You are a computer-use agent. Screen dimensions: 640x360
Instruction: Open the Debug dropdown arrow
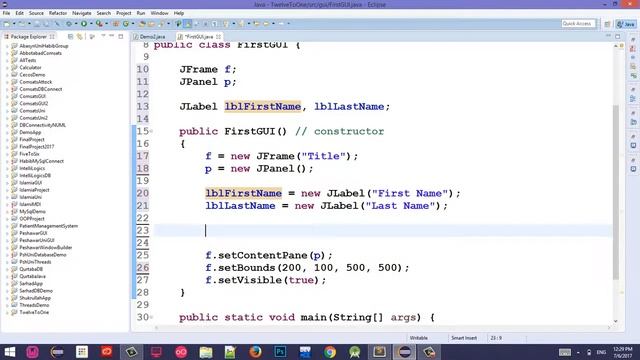76,24
